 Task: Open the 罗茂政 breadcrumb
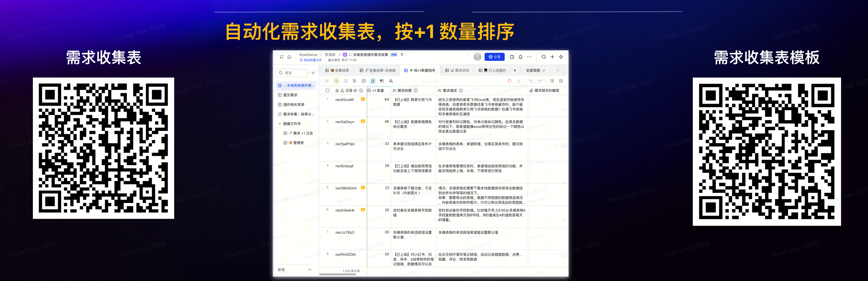point(330,55)
